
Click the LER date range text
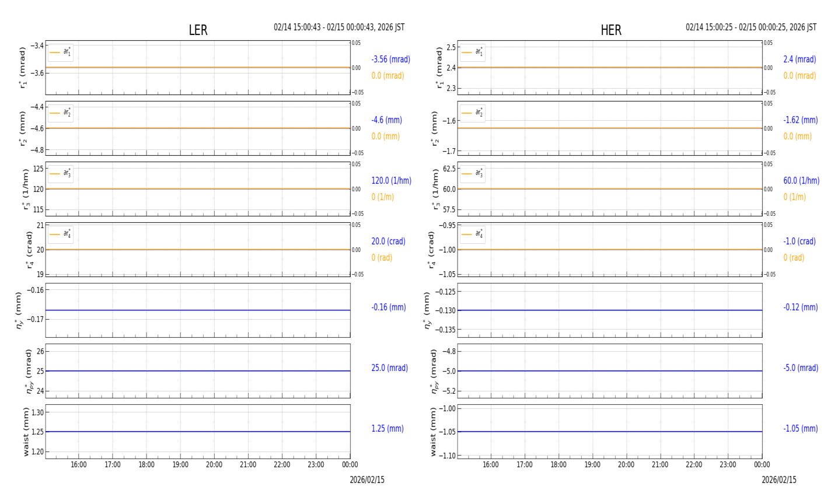coord(339,27)
